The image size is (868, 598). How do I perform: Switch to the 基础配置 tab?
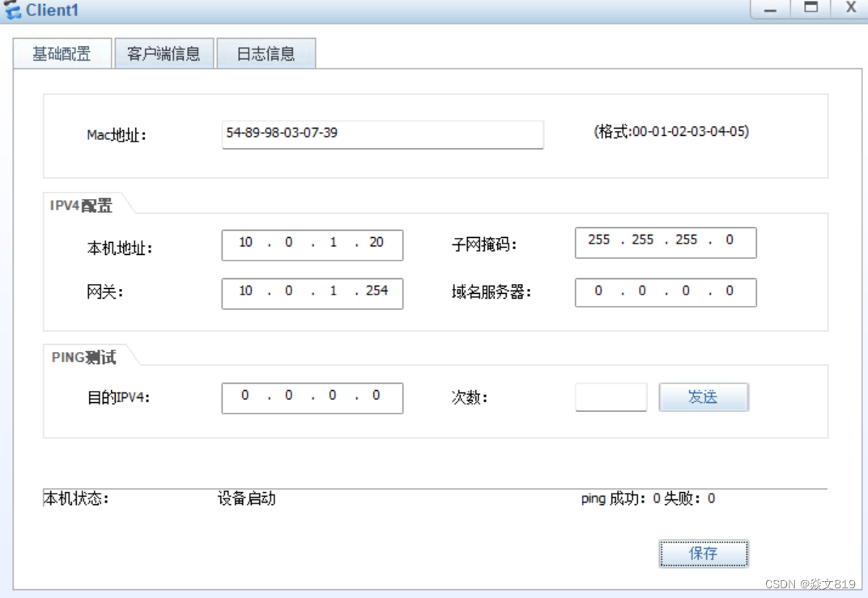pyautogui.click(x=62, y=53)
